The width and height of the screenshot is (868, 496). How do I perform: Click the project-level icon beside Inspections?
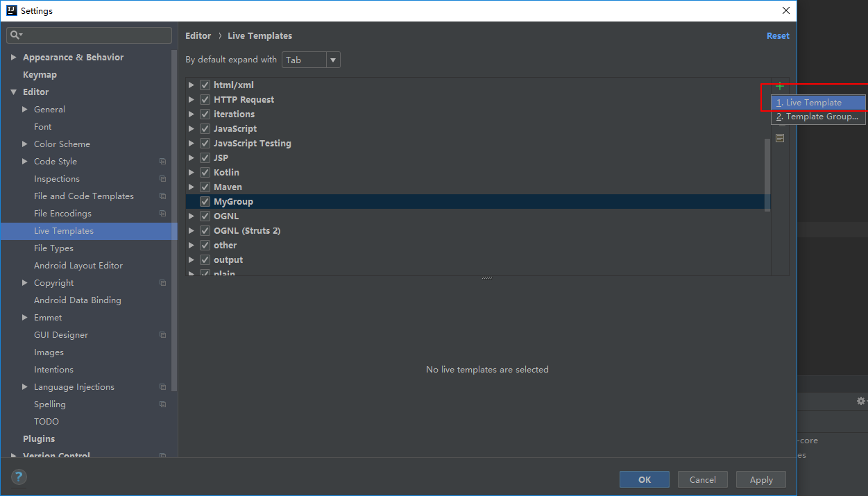(x=162, y=179)
